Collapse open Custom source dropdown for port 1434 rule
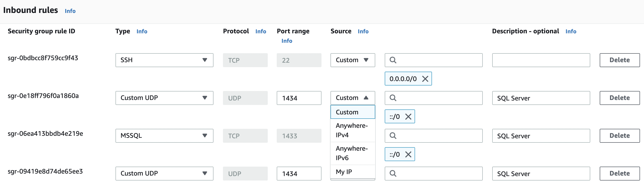The width and height of the screenshot is (644, 184). pos(353,98)
